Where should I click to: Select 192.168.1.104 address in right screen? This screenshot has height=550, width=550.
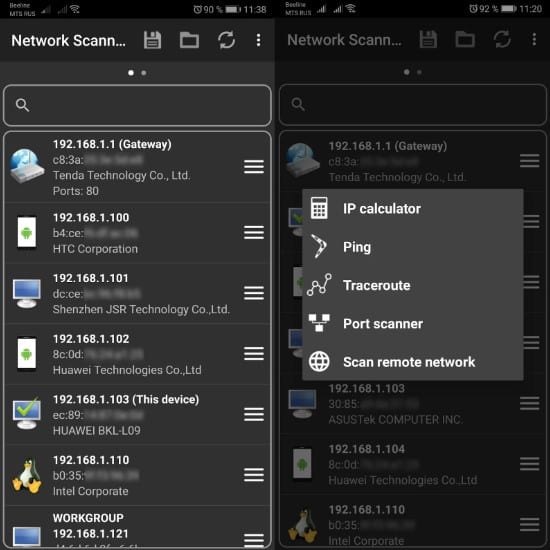tap(367, 449)
